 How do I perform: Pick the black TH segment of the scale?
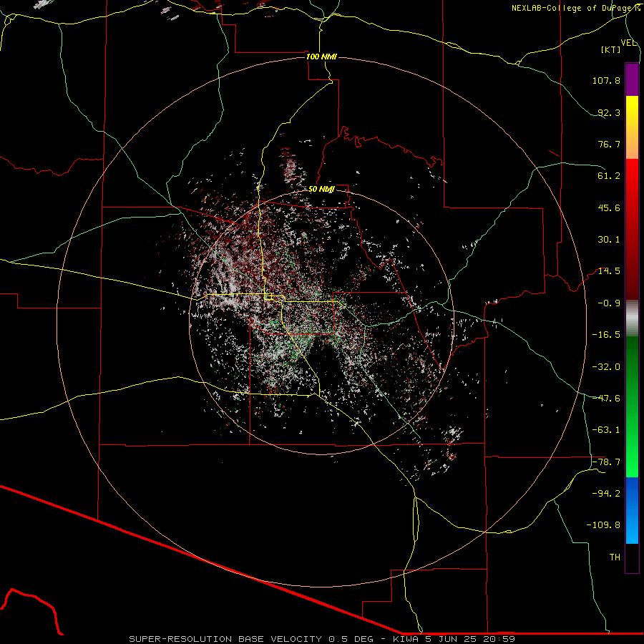pos(632,558)
